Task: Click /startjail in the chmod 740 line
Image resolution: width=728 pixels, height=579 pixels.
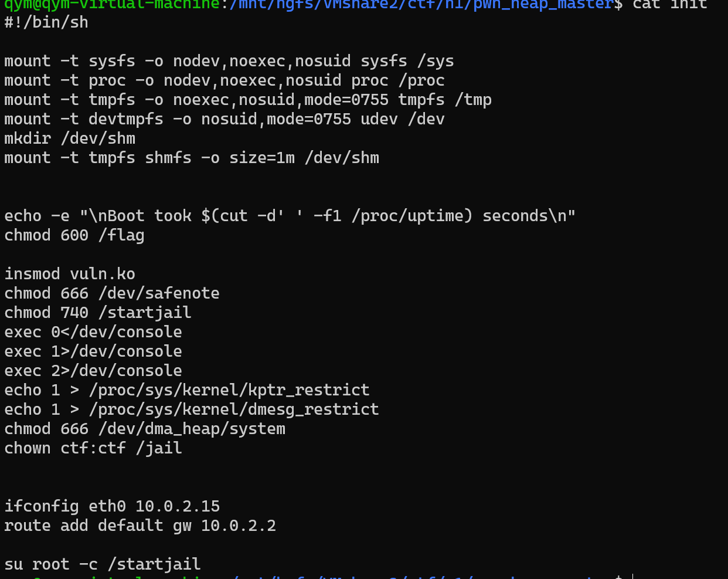Action: [145, 313]
